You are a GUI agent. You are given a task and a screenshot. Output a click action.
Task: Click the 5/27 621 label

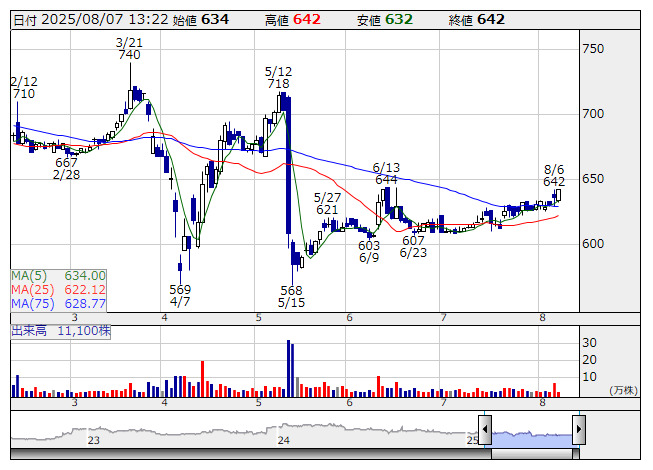[327, 204]
